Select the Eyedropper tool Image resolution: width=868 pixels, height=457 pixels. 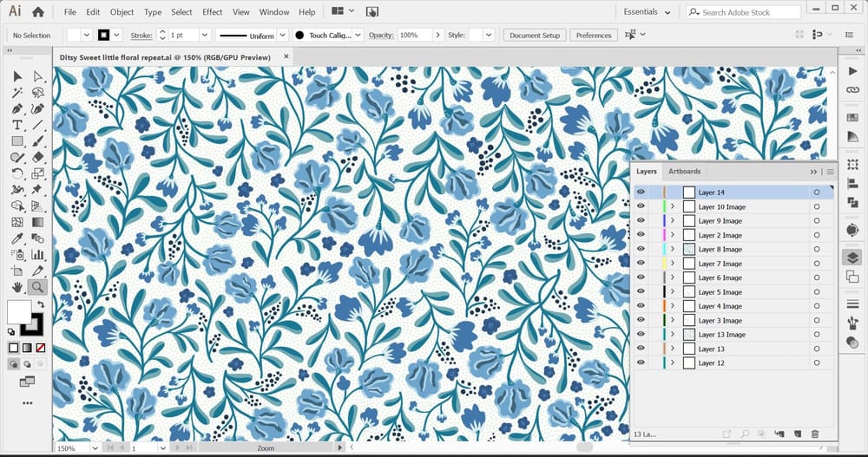[17, 238]
